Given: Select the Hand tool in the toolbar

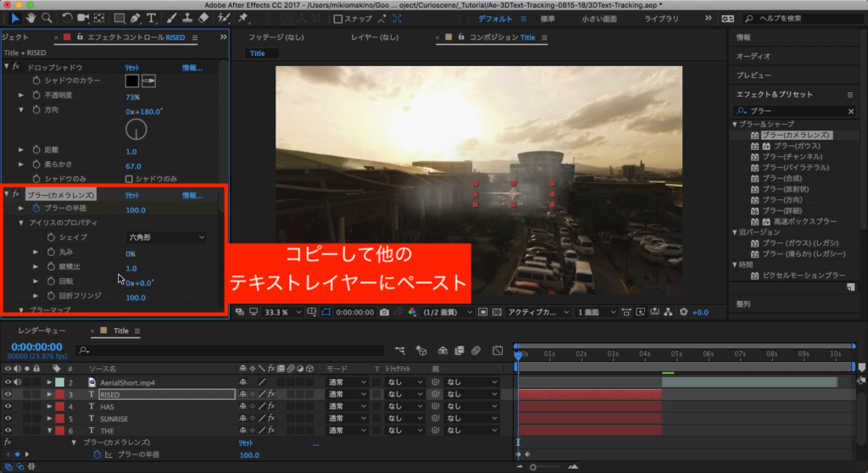Looking at the screenshot, I should pyautogui.click(x=31, y=17).
